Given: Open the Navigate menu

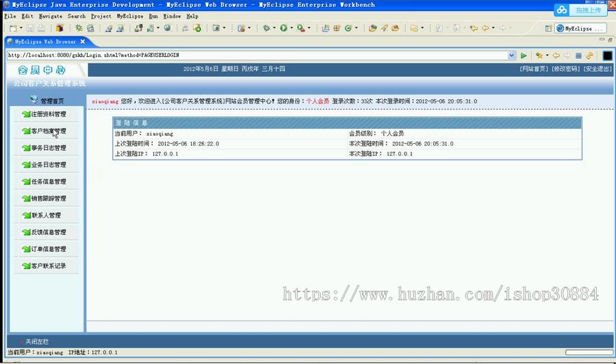Looking at the screenshot, I should click(x=50, y=16).
